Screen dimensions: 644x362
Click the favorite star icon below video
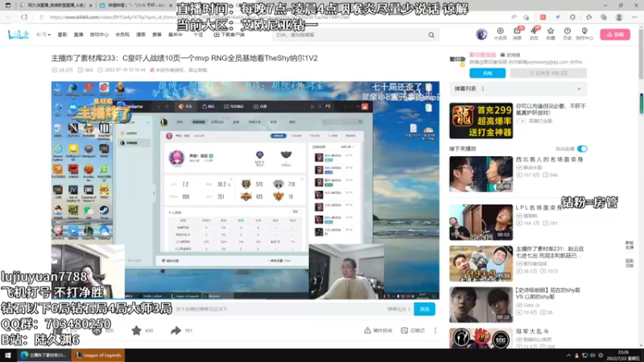136,331
